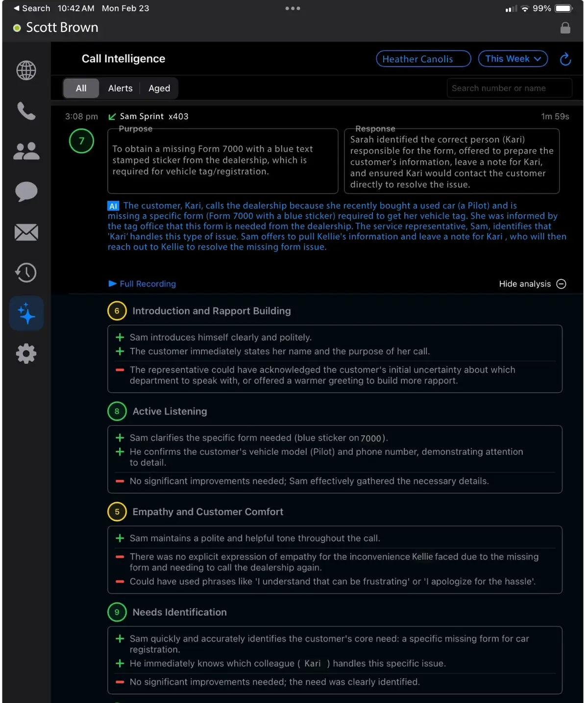The height and width of the screenshot is (703, 588).
Task: Click the Empathy and Customer Comfort heading
Action: [x=208, y=512]
